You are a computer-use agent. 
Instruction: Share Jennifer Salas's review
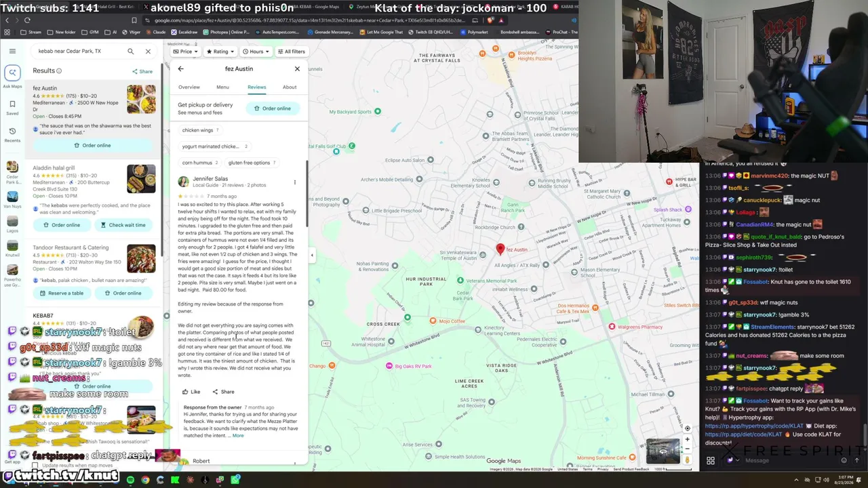tap(223, 392)
